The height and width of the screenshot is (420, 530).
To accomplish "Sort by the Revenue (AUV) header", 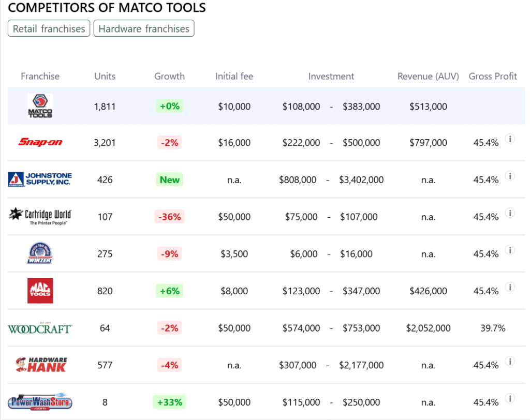I will [x=428, y=77].
